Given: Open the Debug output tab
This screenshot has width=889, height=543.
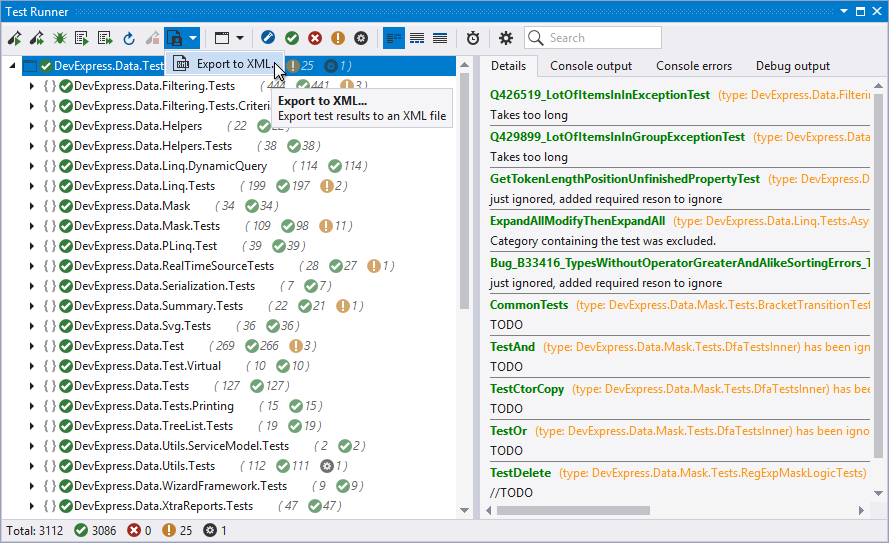Looking at the screenshot, I should click(x=792, y=66).
